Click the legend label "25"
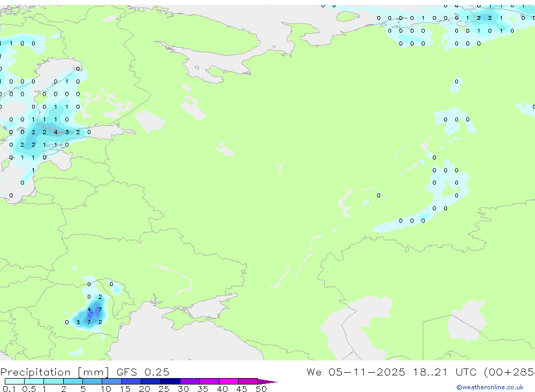The width and height of the screenshot is (535, 392). 164,389
